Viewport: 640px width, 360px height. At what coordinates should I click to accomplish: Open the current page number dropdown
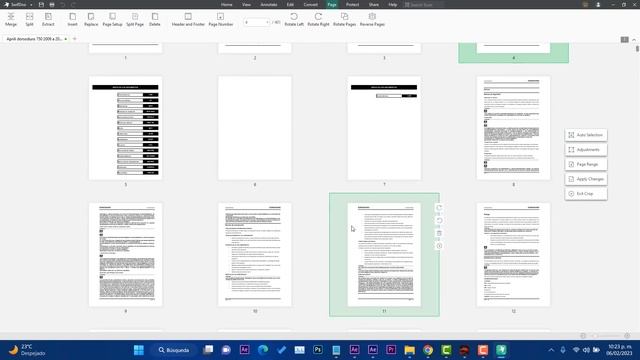pos(267,22)
